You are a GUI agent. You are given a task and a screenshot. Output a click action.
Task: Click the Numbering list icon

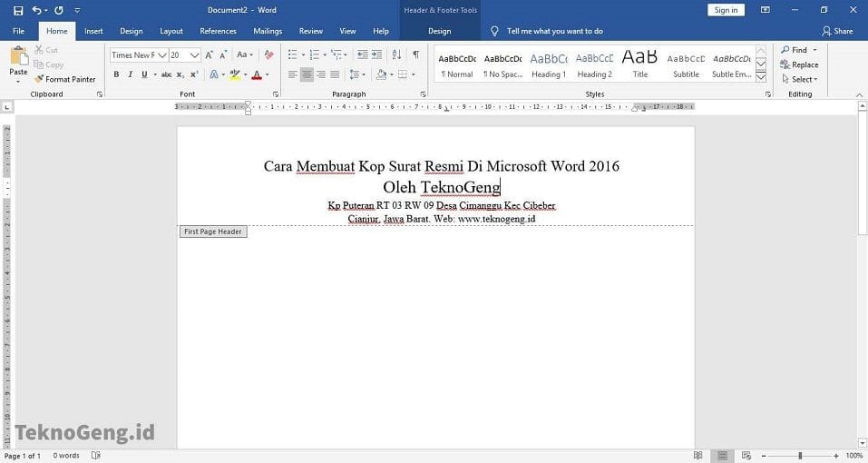(315, 54)
